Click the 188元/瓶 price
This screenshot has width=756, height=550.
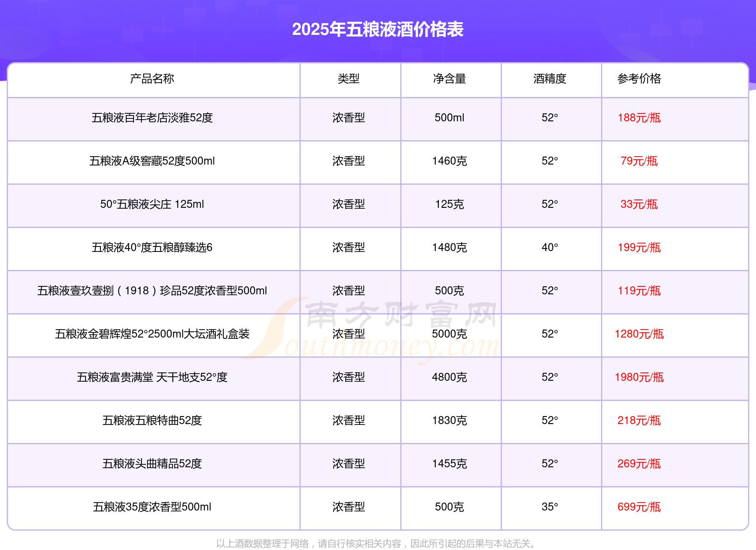(639, 118)
